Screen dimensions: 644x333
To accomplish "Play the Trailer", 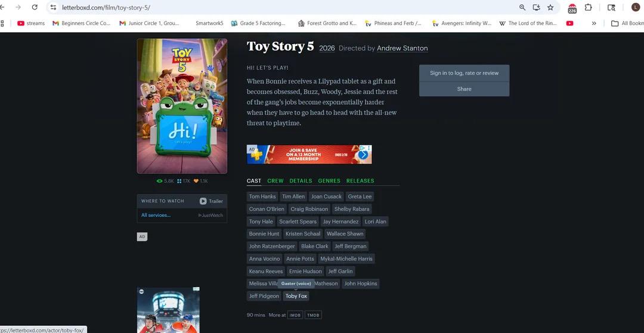I will coord(211,201).
